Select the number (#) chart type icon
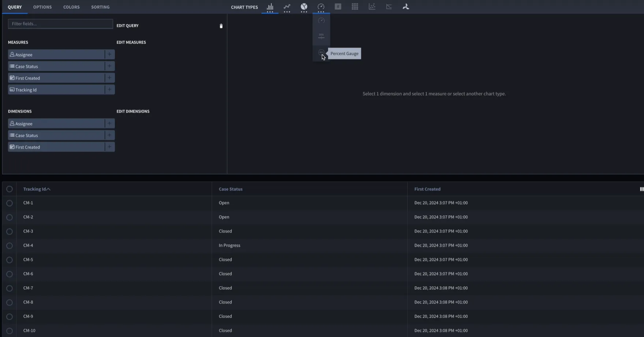 pos(338,7)
